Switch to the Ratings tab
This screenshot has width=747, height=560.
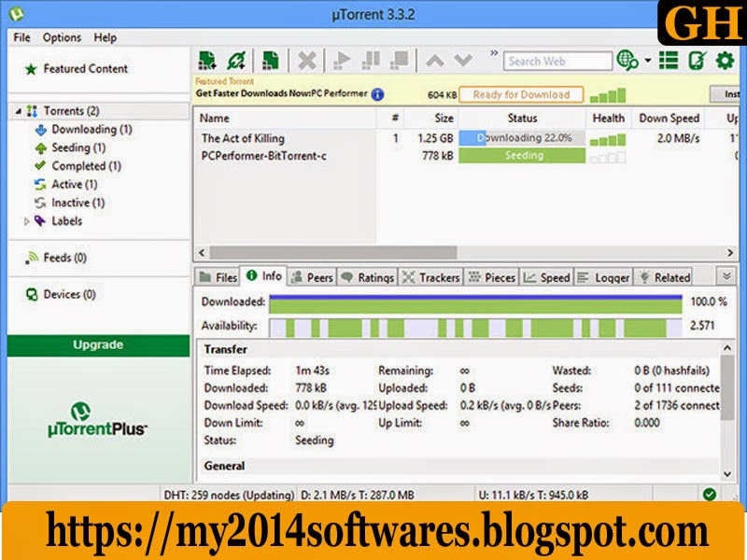[x=368, y=277]
